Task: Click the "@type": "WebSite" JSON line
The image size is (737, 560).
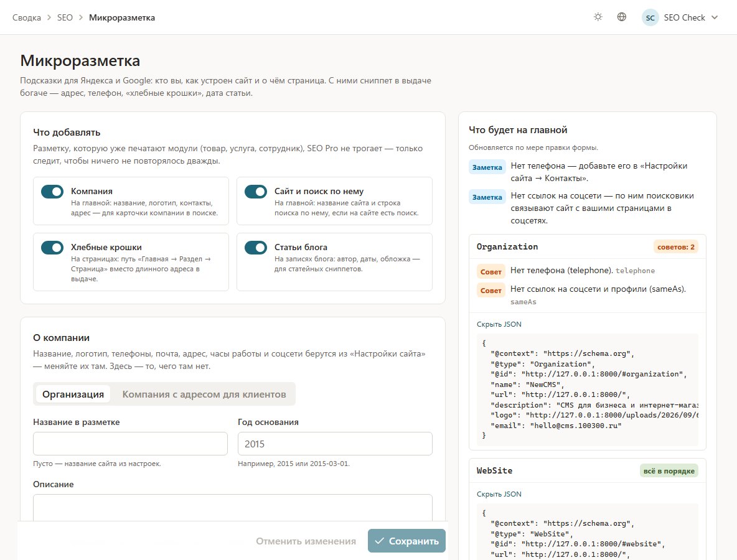Action: pos(532,534)
